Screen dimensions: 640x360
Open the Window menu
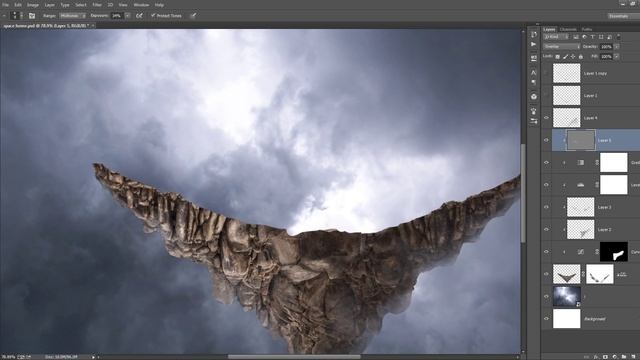pyautogui.click(x=141, y=5)
